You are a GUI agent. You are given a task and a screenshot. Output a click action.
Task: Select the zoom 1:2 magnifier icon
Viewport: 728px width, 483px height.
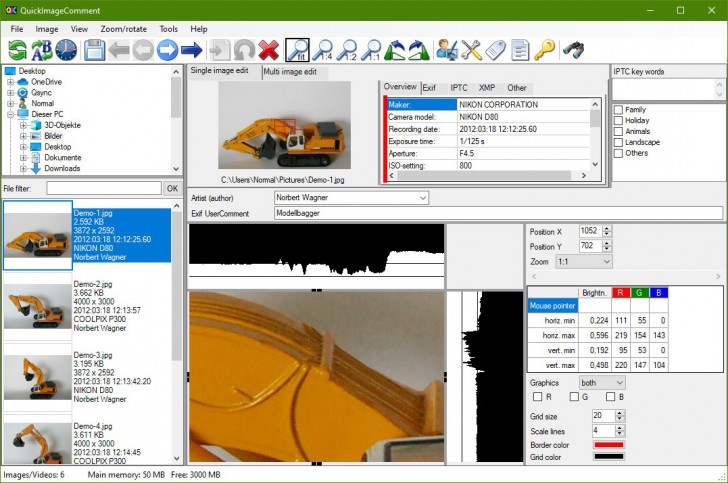tap(346, 50)
